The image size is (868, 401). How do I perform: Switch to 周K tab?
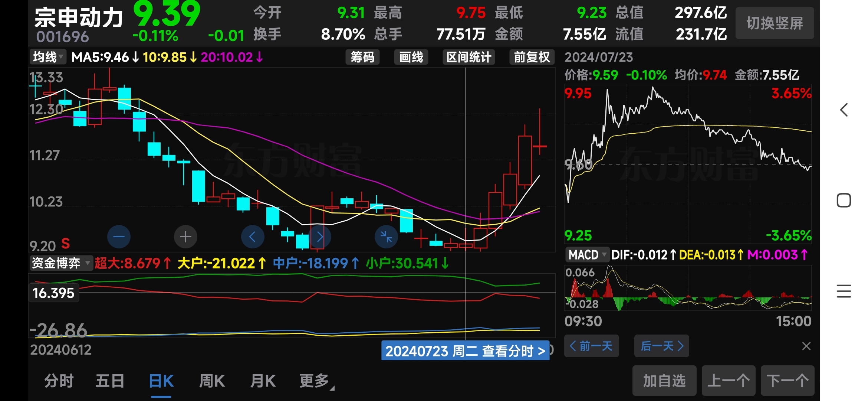[x=212, y=381]
